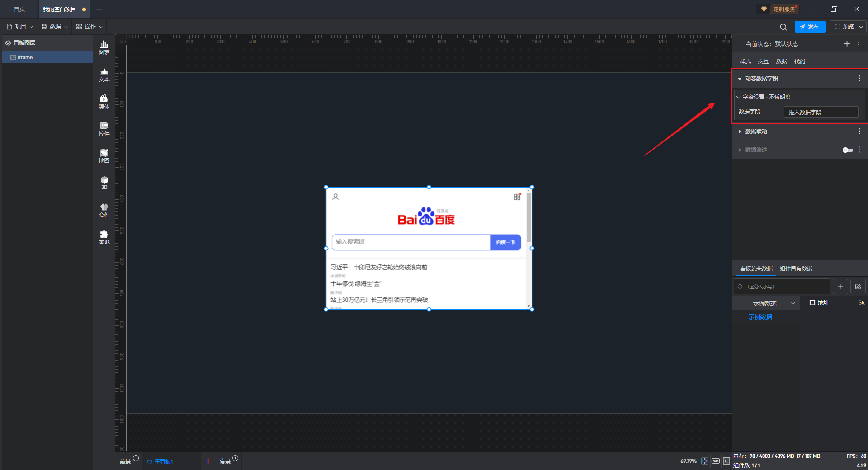The width and height of the screenshot is (868, 470).
Task: Open the 媒体 (media) component library
Action: tap(104, 102)
